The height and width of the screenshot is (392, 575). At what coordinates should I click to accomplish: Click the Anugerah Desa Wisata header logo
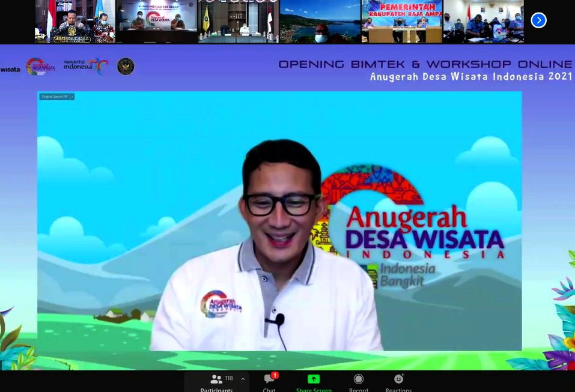tap(40, 66)
